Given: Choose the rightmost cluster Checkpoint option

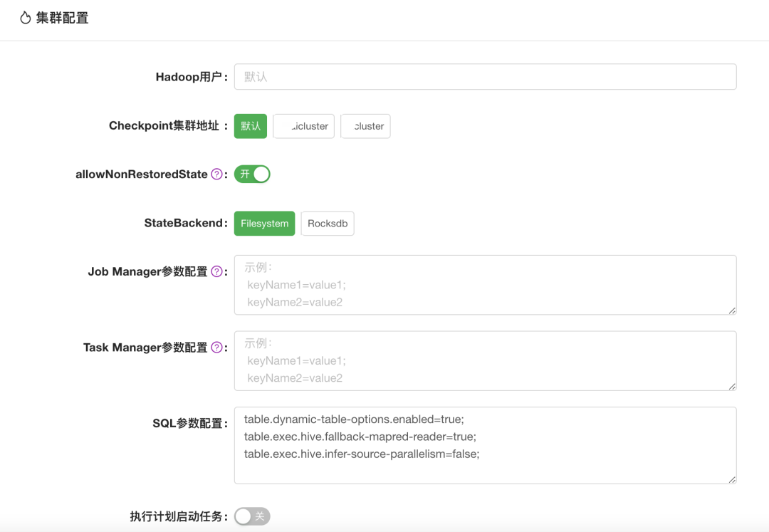Looking at the screenshot, I should tap(365, 126).
